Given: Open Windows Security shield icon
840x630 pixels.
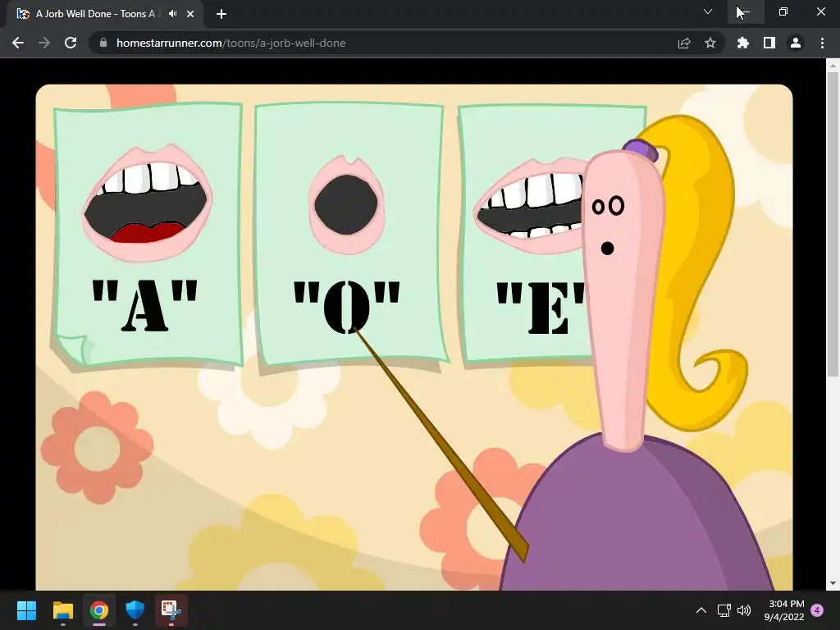Looking at the screenshot, I should [135, 610].
